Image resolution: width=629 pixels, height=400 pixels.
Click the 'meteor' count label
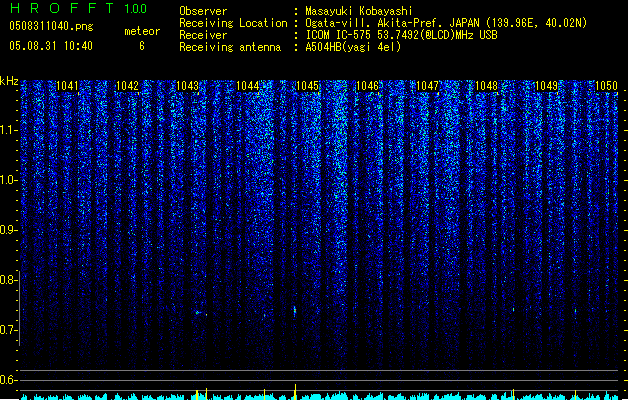point(142,31)
